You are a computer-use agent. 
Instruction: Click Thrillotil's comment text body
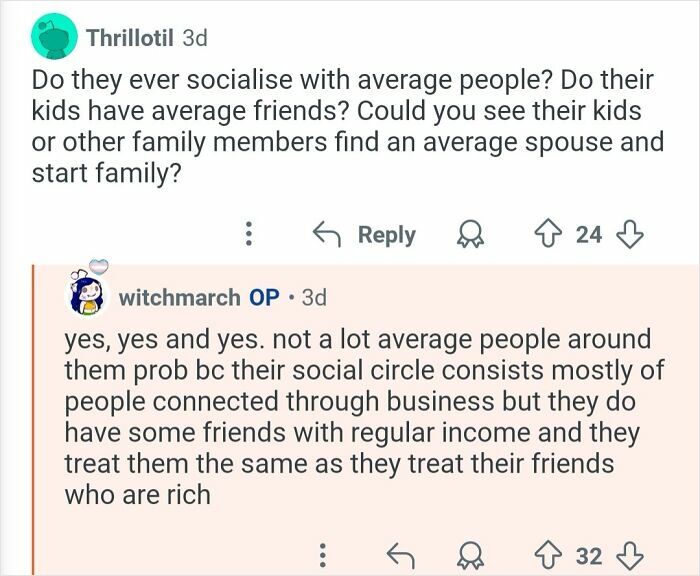pyautogui.click(x=347, y=126)
